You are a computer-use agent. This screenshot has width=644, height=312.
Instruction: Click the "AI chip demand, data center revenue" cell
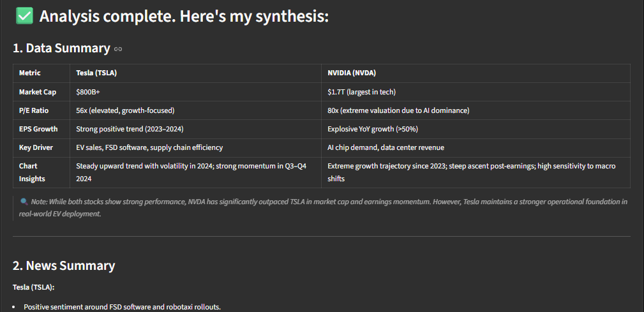[386, 147]
